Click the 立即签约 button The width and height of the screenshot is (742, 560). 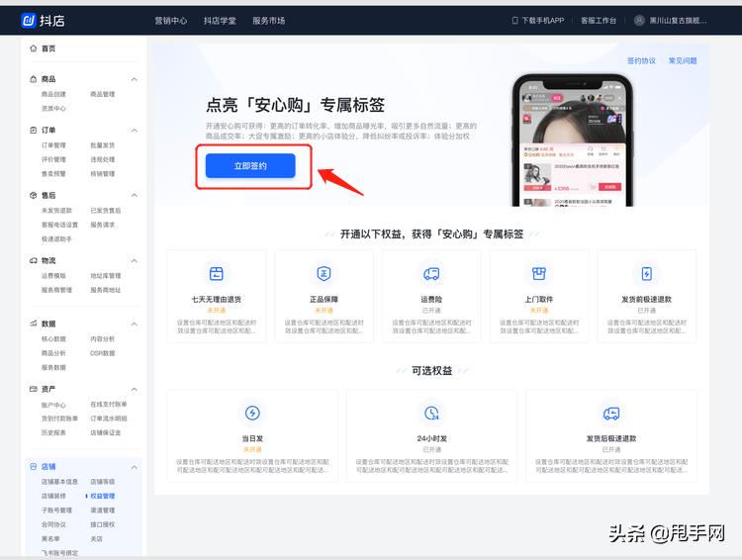tap(250, 165)
